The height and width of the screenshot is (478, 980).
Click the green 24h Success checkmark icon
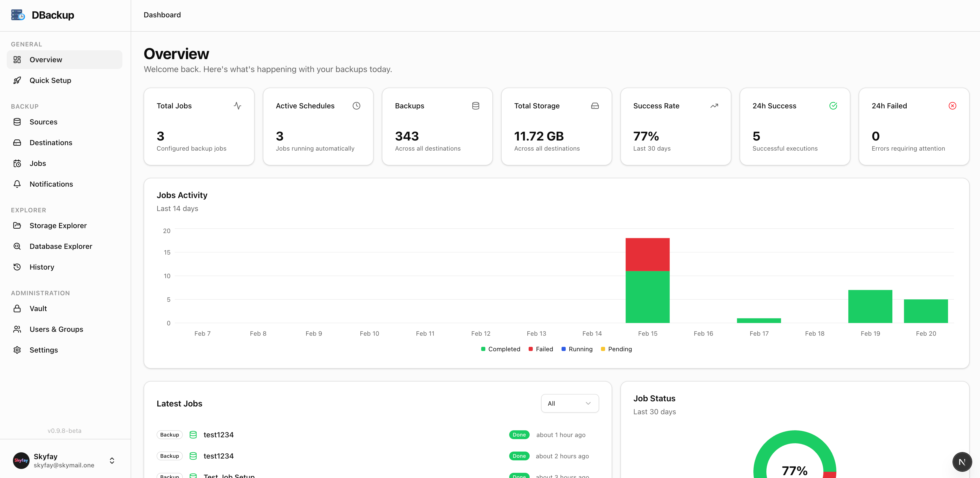[833, 106]
